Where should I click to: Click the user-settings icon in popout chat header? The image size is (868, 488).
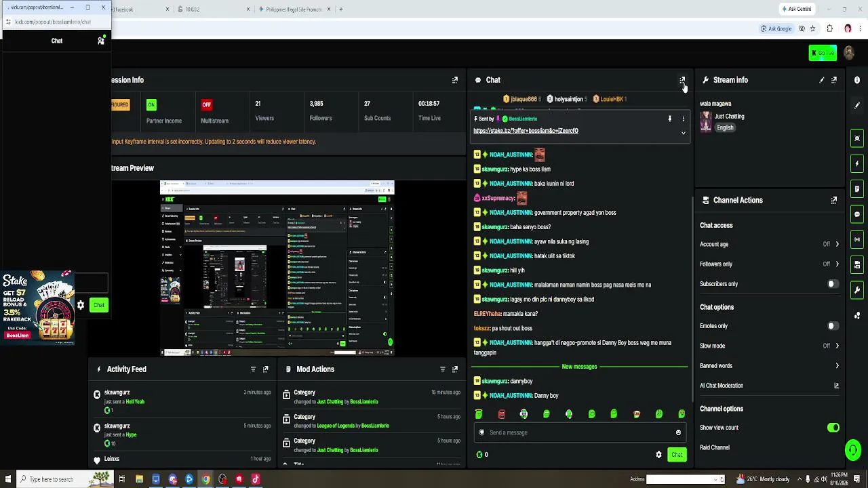(x=101, y=41)
